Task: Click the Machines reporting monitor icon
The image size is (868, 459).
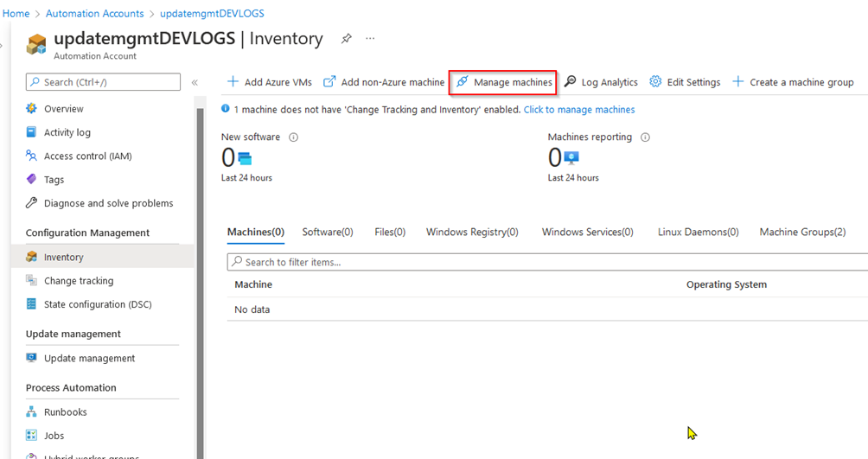Action: click(571, 158)
